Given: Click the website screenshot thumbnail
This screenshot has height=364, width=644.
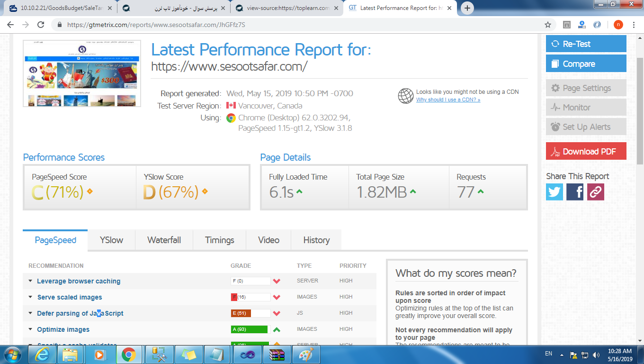Looking at the screenshot, I should tap(82, 73).
